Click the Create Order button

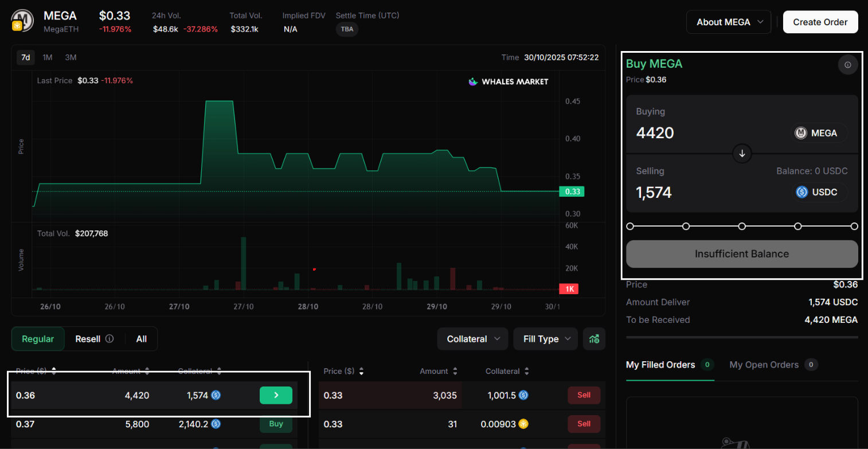coord(820,22)
